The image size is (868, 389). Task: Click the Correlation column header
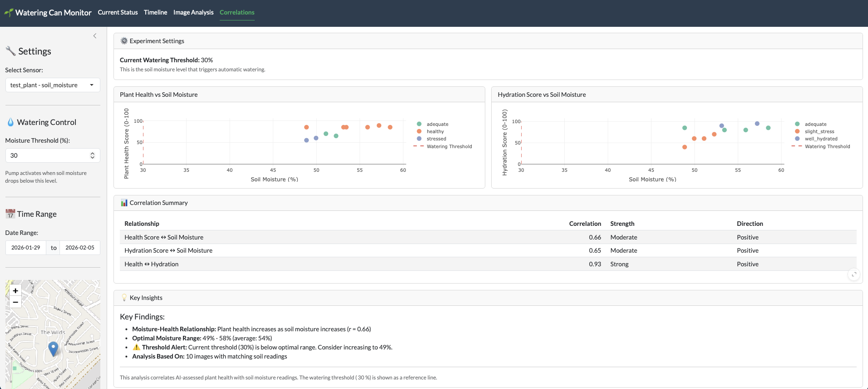(x=585, y=224)
